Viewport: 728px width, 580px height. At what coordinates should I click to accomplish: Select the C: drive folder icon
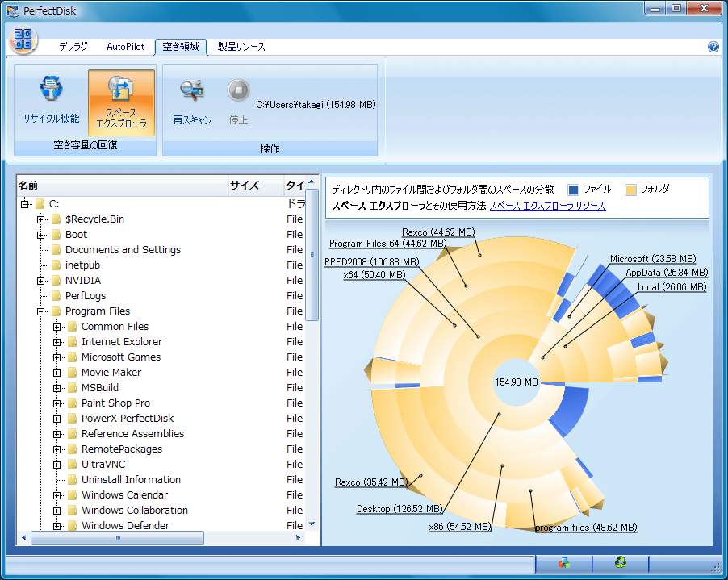pos(40,204)
